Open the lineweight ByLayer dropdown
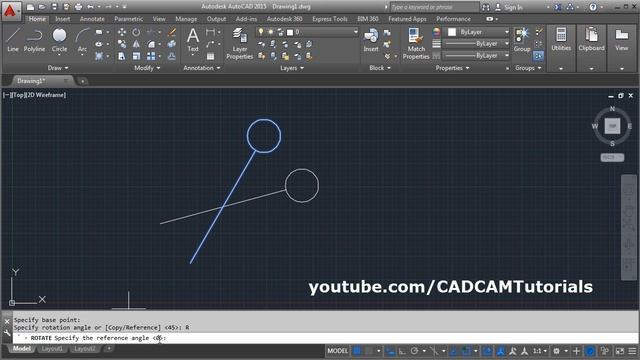Screen dimensions: 640x360 pos(477,44)
